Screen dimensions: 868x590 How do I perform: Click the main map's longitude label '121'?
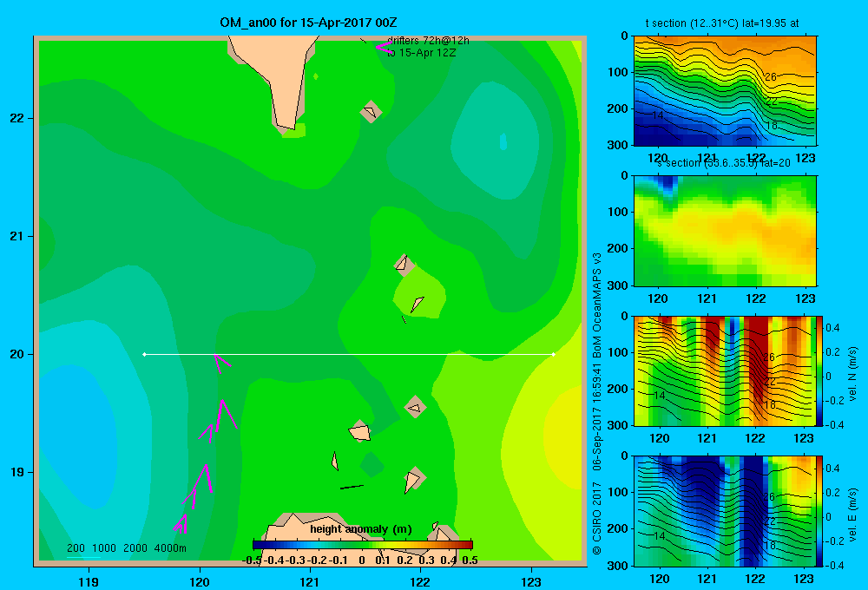[310, 581]
